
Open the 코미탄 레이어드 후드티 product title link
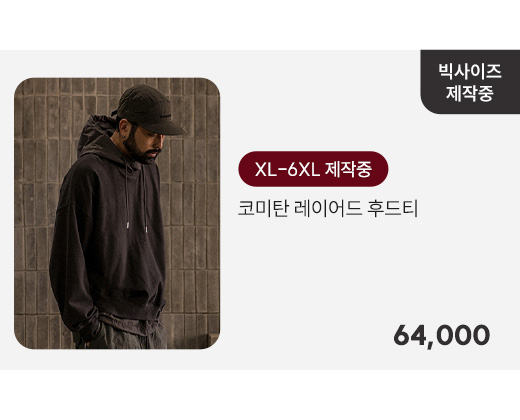[x=328, y=208]
